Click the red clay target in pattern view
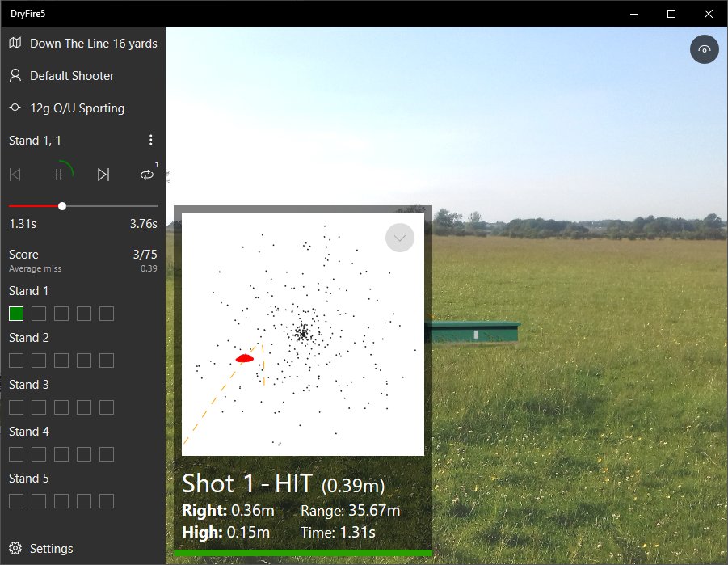The image size is (728, 565). click(245, 358)
